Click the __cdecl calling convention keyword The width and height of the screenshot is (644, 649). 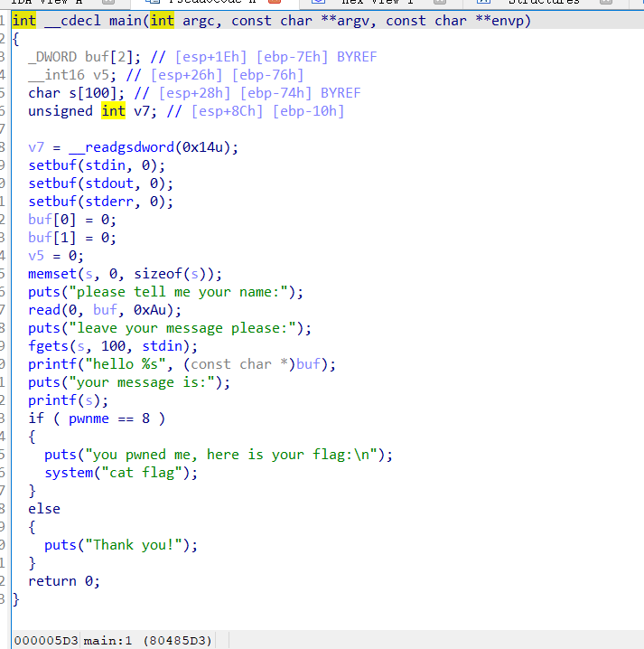point(72,21)
